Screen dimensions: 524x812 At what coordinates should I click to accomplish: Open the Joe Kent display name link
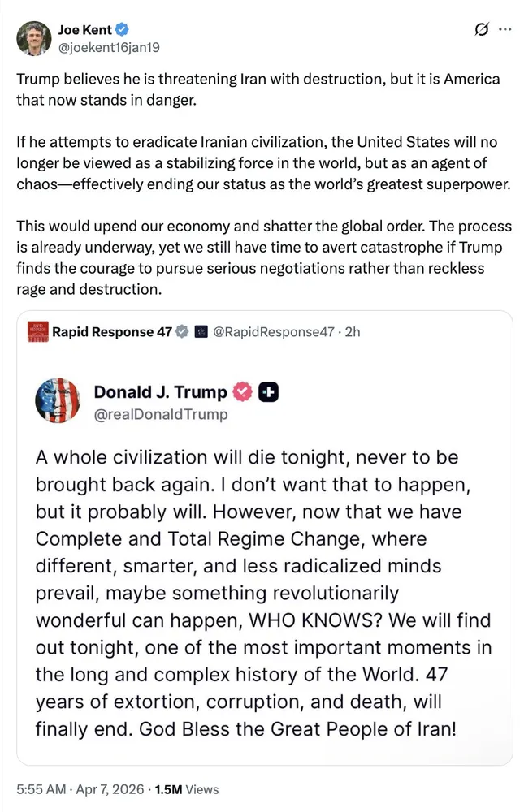84,30
